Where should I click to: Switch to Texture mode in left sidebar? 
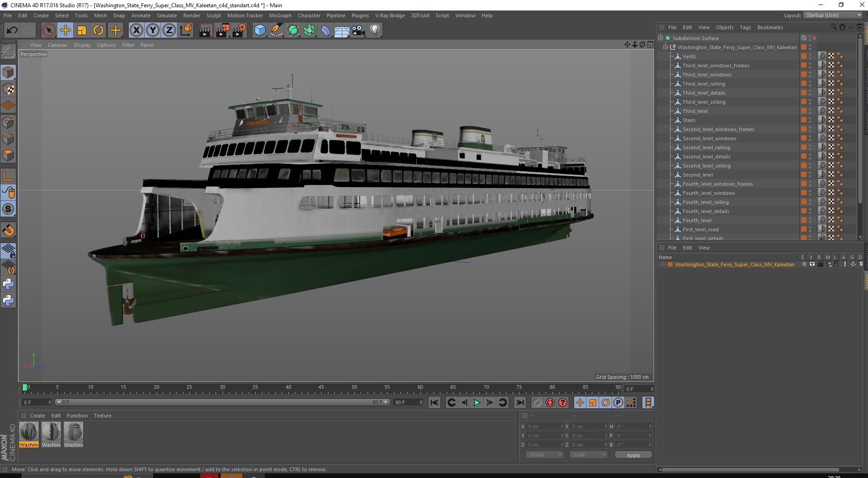8,89
